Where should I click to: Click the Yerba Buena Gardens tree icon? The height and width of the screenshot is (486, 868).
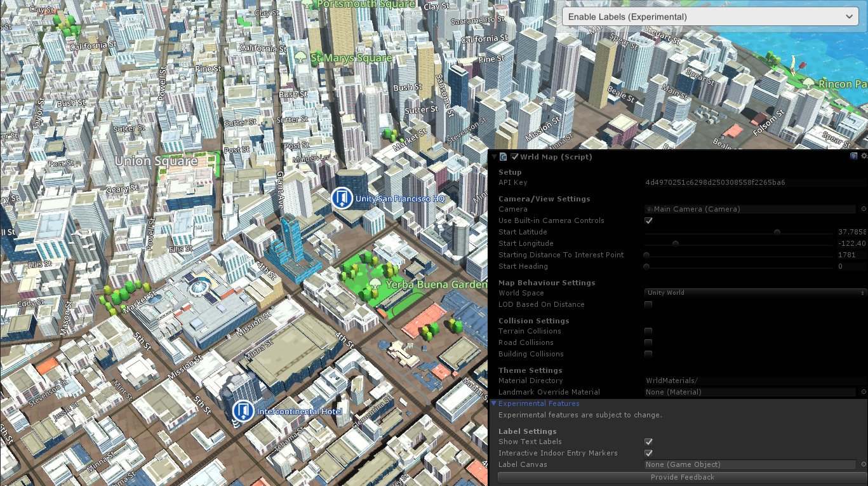click(376, 284)
